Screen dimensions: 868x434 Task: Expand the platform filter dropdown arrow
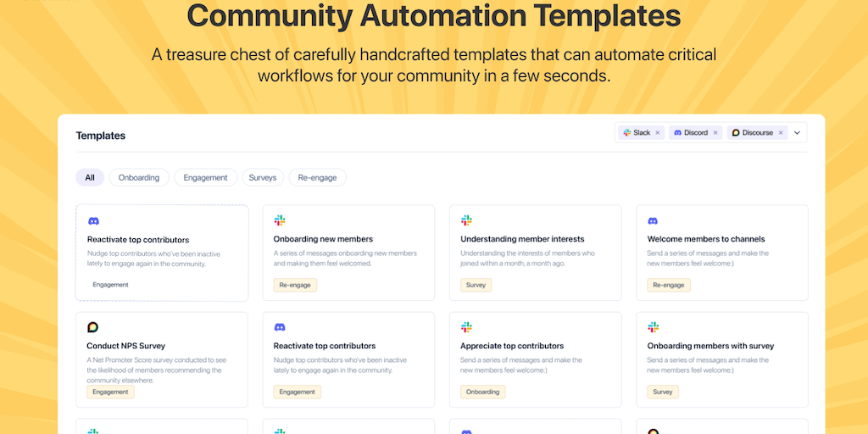797,133
